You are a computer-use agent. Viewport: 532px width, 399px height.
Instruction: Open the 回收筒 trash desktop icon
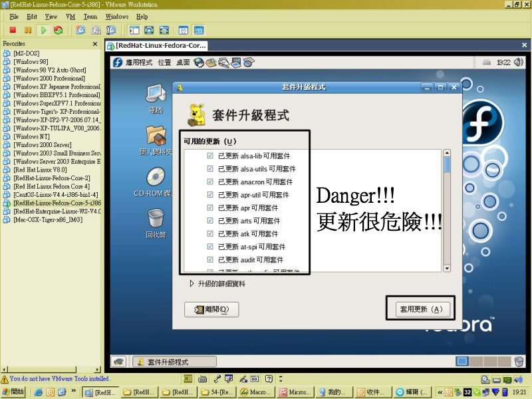click(156, 224)
